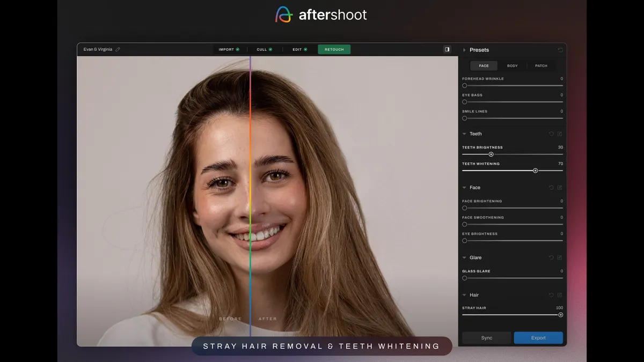This screenshot has width=644, height=362.
Task: Collapse the Hair section
Action: coord(464,295)
